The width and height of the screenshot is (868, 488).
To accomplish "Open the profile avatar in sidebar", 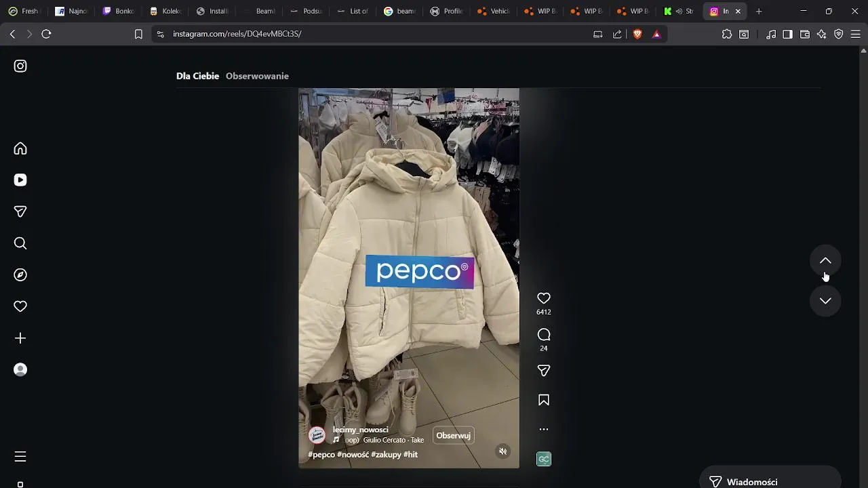I will click(x=20, y=369).
